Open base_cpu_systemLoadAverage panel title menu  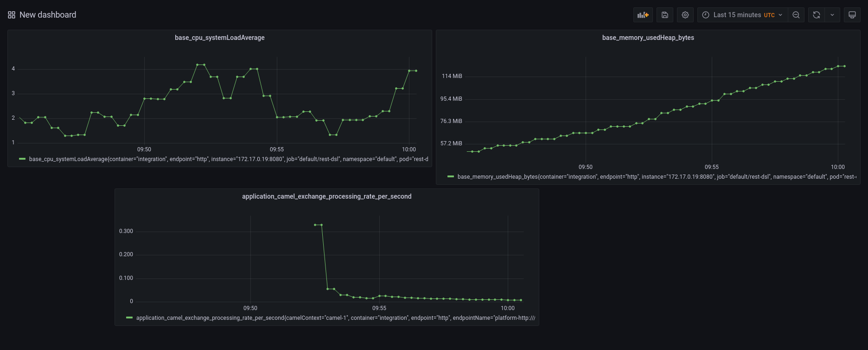pyautogui.click(x=219, y=38)
